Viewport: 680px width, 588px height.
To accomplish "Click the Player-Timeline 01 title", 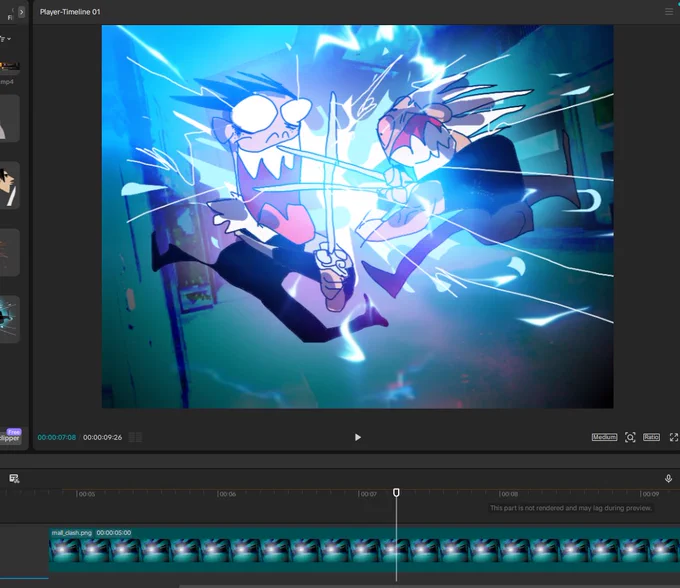I will [x=70, y=12].
